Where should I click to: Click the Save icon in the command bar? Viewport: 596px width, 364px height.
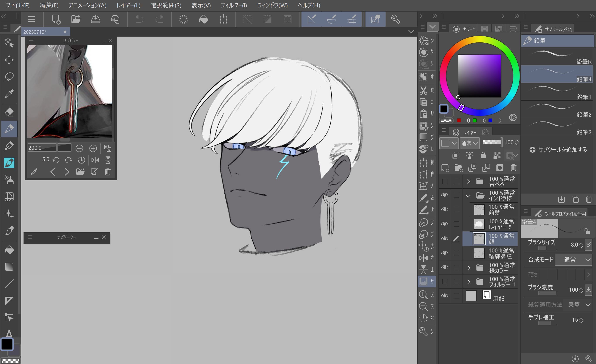(96, 19)
